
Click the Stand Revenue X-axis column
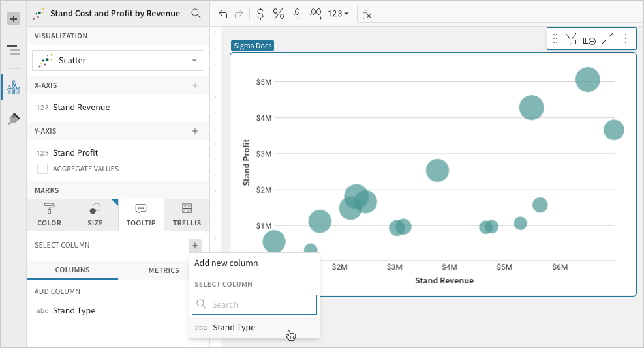(x=81, y=107)
